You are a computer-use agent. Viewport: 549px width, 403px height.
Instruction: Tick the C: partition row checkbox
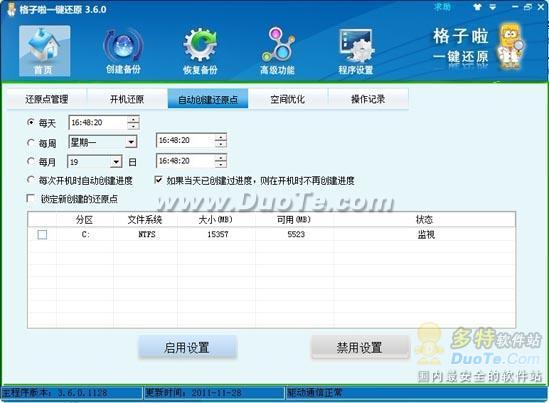(42, 234)
